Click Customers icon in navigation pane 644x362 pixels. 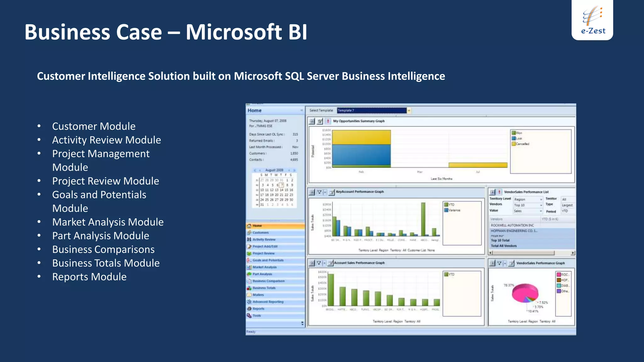[249, 233]
